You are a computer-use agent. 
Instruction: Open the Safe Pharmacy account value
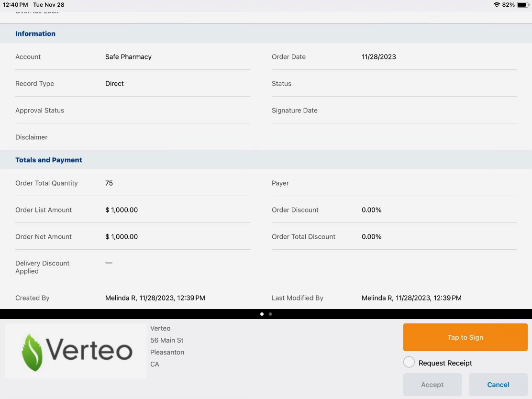pos(128,56)
